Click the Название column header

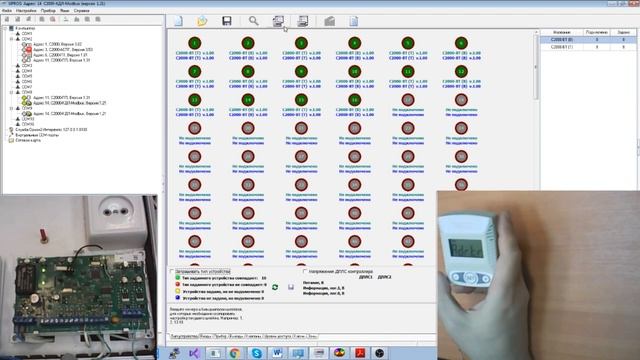pyautogui.click(x=562, y=32)
